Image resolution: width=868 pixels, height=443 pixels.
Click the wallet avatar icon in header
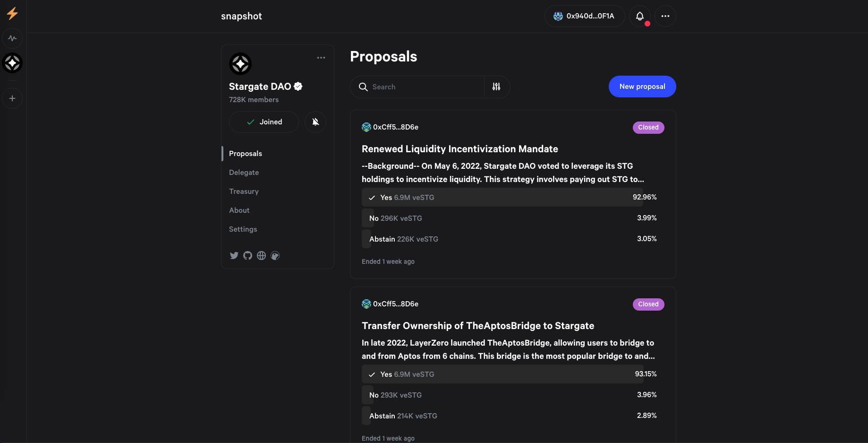coord(558,16)
